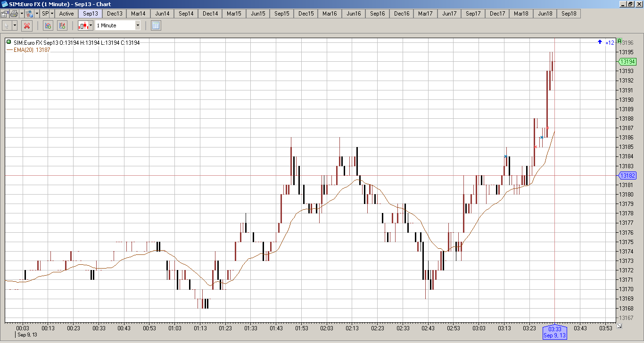Open the dropdown beside the data source icon
644x343 pixels.
click(37, 14)
